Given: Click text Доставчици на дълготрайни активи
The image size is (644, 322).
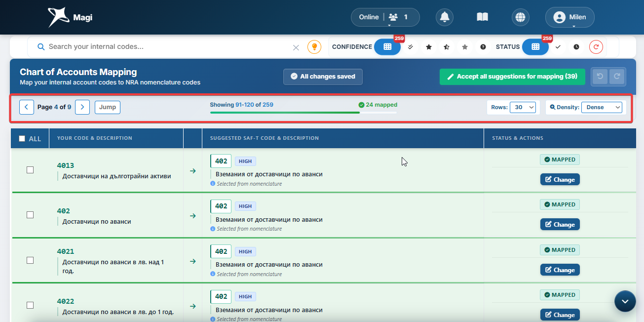Looking at the screenshot, I should tap(117, 176).
